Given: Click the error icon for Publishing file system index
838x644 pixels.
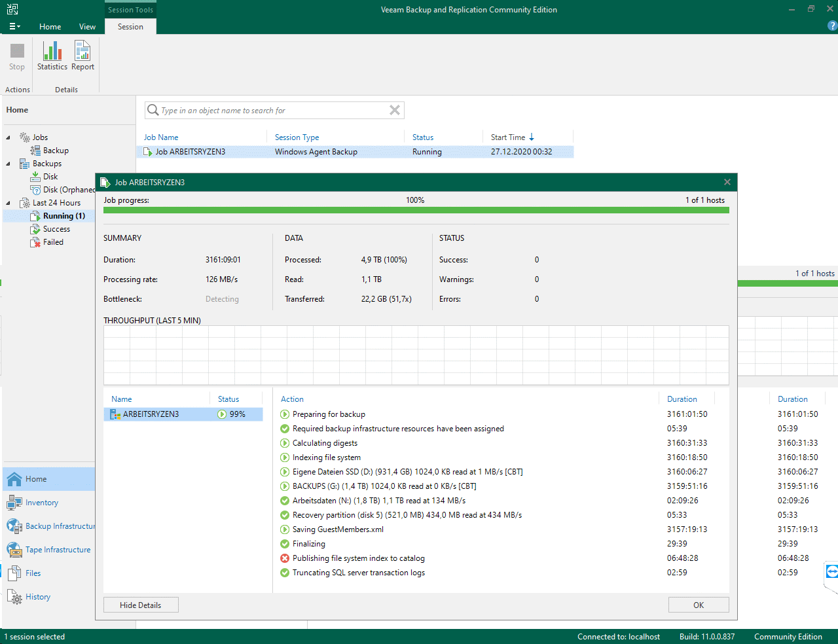Looking at the screenshot, I should (285, 558).
